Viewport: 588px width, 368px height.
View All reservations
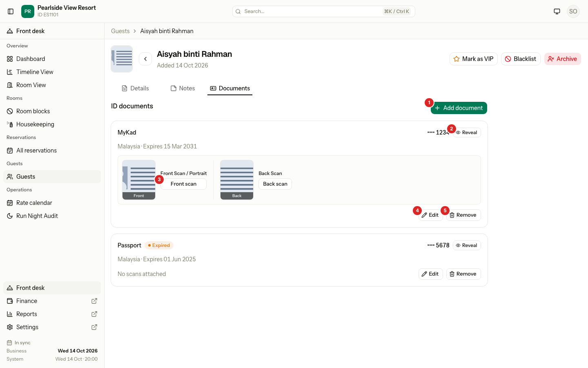tap(52, 150)
